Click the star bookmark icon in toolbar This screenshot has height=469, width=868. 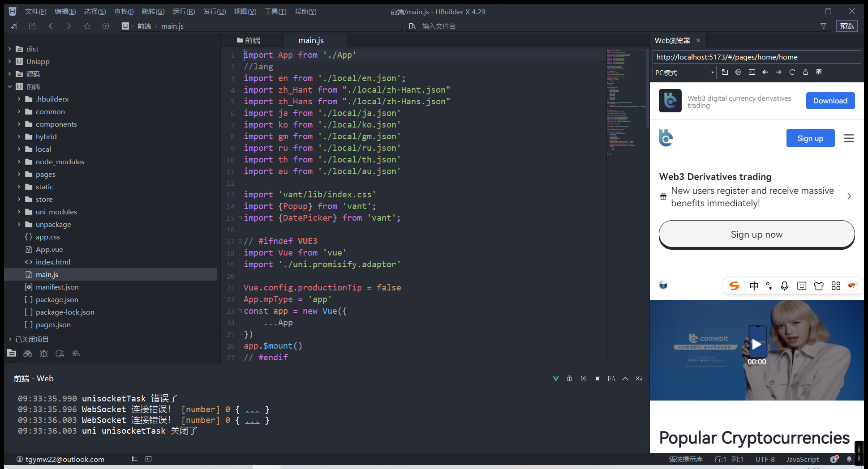click(87, 26)
